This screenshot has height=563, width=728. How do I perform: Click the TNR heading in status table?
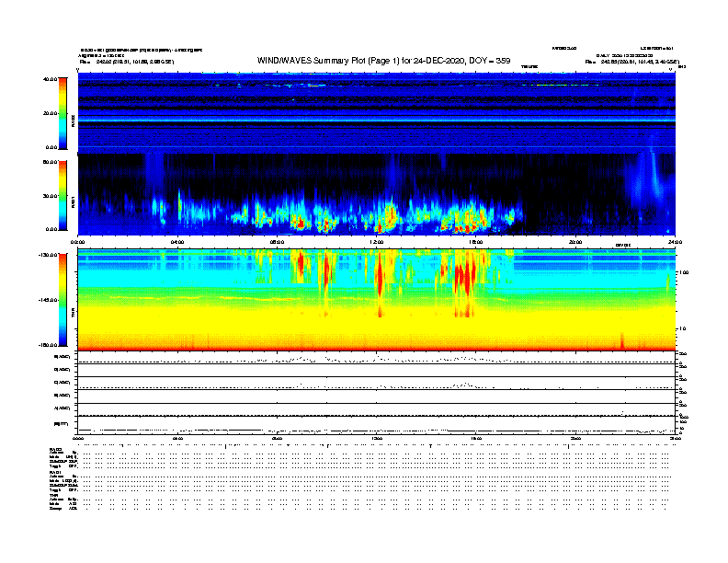(x=53, y=495)
